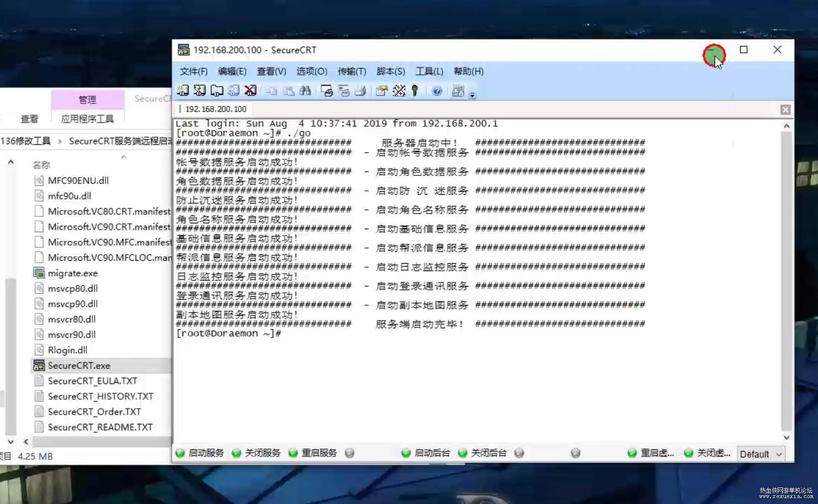Open the 选项(O) menu

pos(312,71)
